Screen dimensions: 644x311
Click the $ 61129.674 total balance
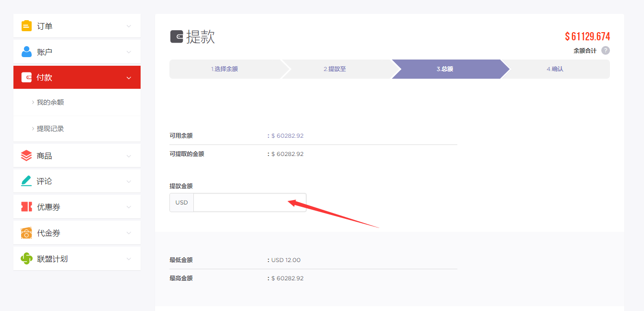587,36
